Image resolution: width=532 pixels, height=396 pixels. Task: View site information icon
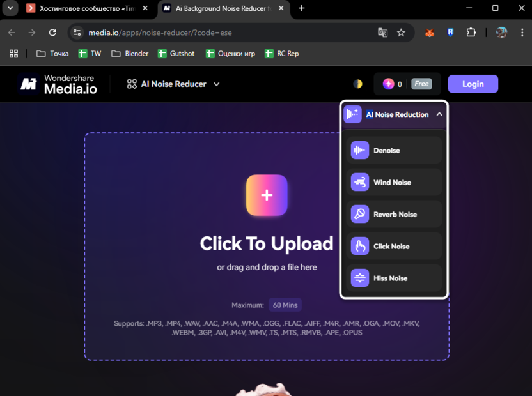click(x=77, y=33)
